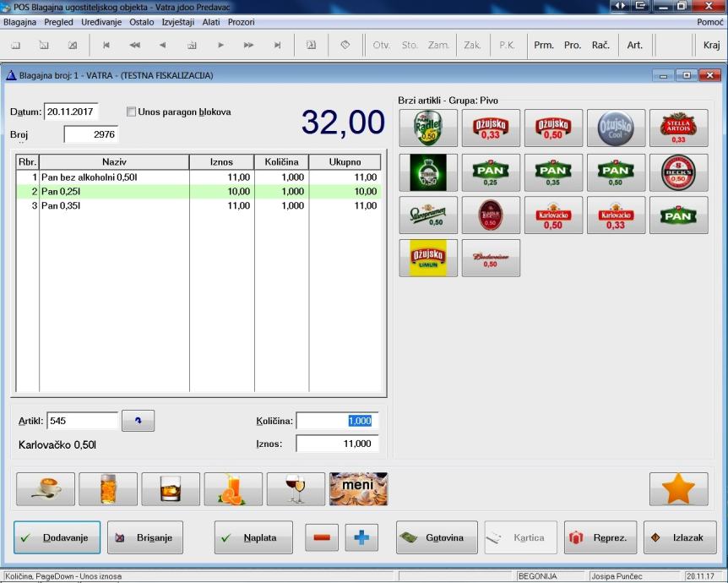Add Stella Artois 0,33 article
Viewport: 728px width, 583px height.
[x=679, y=128]
